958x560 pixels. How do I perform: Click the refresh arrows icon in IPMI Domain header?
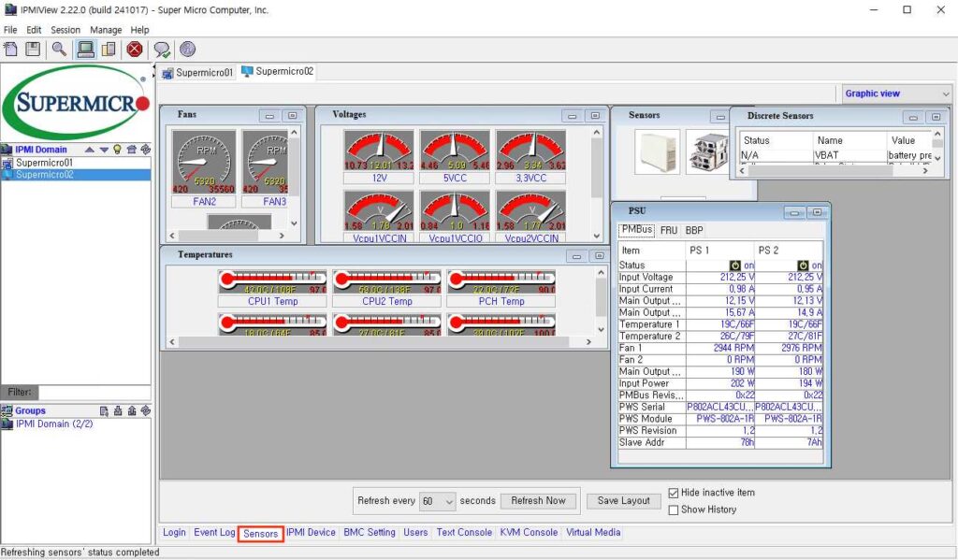click(145, 149)
